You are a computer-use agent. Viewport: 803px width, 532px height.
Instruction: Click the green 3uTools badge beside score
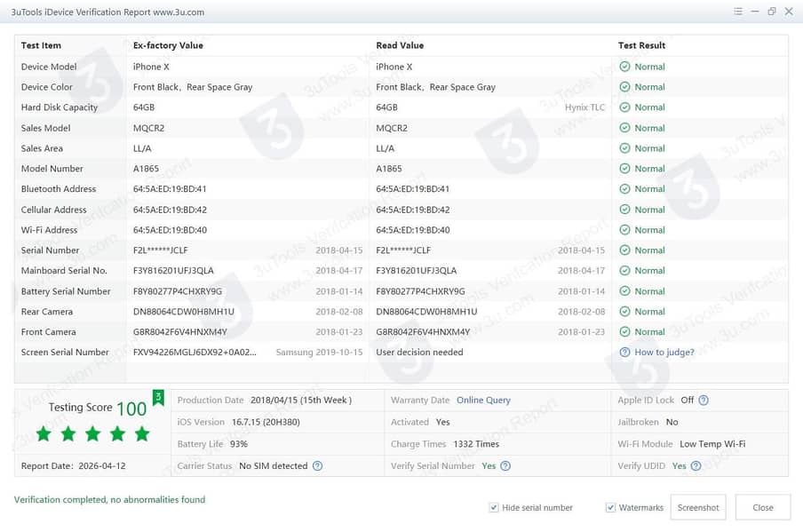point(158,398)
